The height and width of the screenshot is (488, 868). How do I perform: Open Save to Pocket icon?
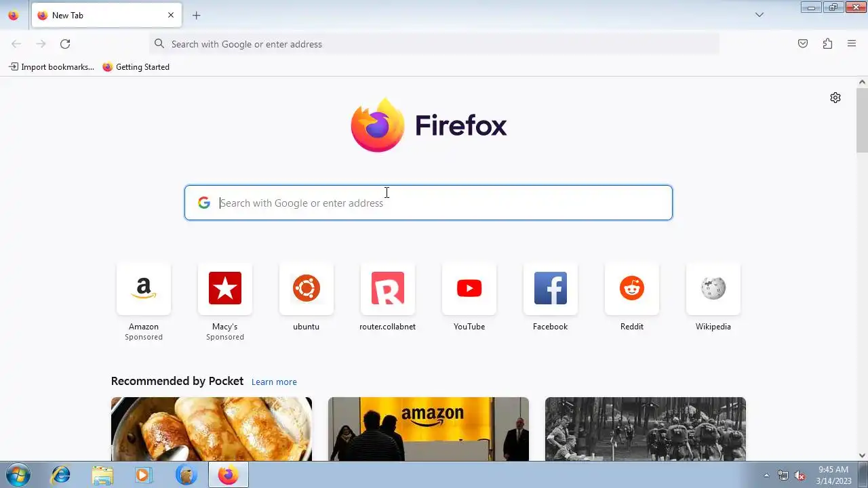pyautogui.click(x=803, y=44)
